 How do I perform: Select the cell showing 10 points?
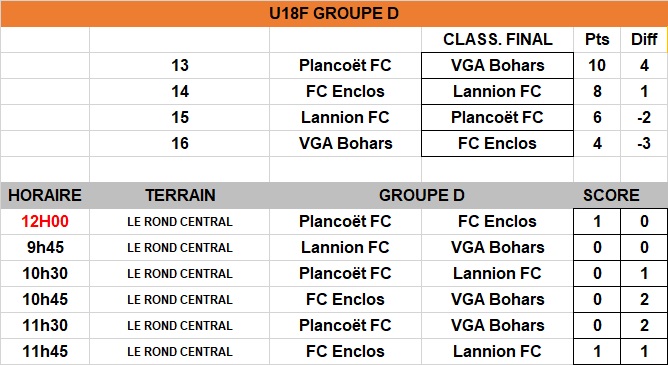pos(597,66)
